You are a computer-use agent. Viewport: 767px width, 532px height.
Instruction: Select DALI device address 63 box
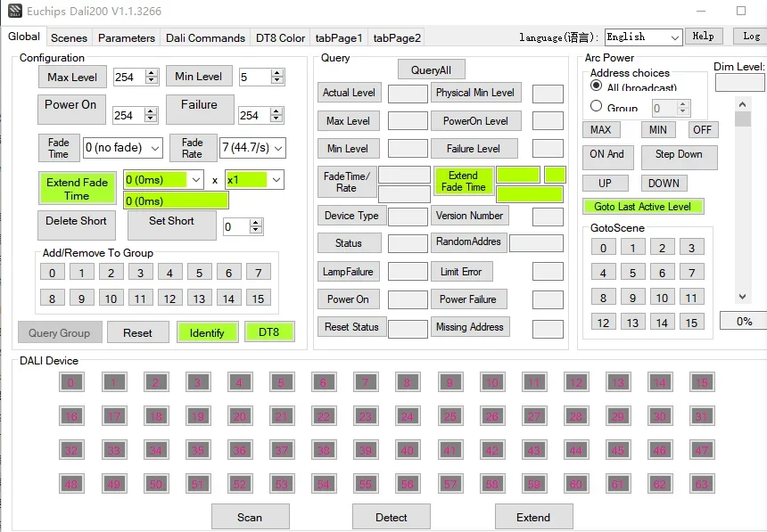pos(702,484)
